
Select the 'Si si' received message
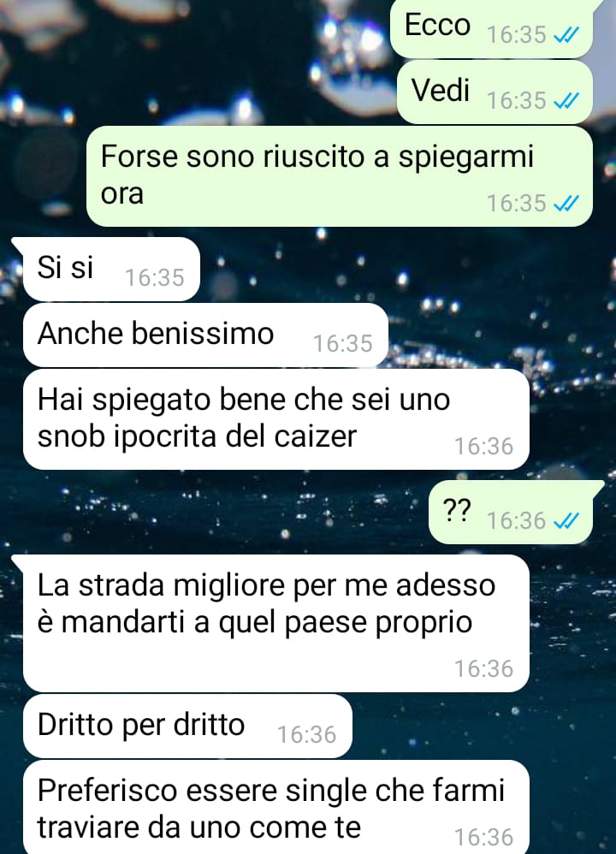[x=111, y=269]
